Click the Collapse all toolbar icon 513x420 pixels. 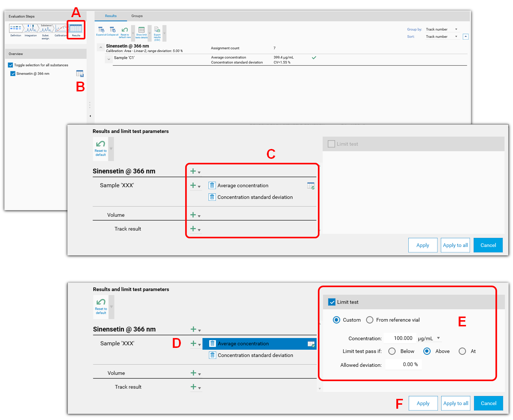coord(113,30)
